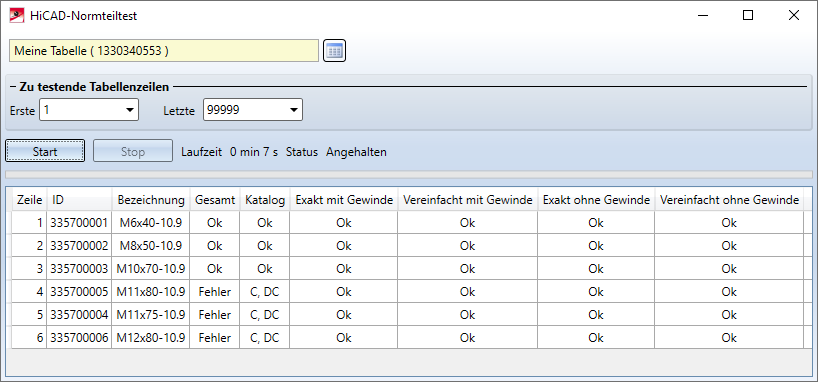Sort by the ID column header
The width and height of the screenshot is (818, 382).
(79, 200)
